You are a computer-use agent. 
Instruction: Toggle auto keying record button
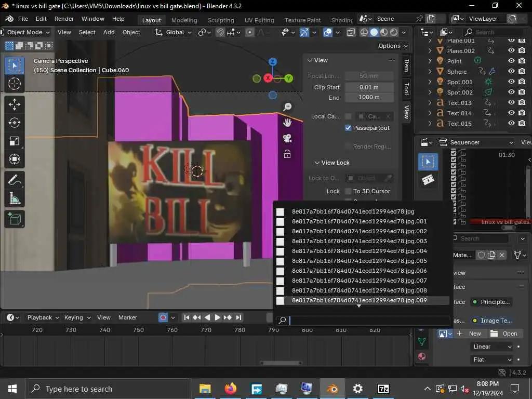(163, 317)
